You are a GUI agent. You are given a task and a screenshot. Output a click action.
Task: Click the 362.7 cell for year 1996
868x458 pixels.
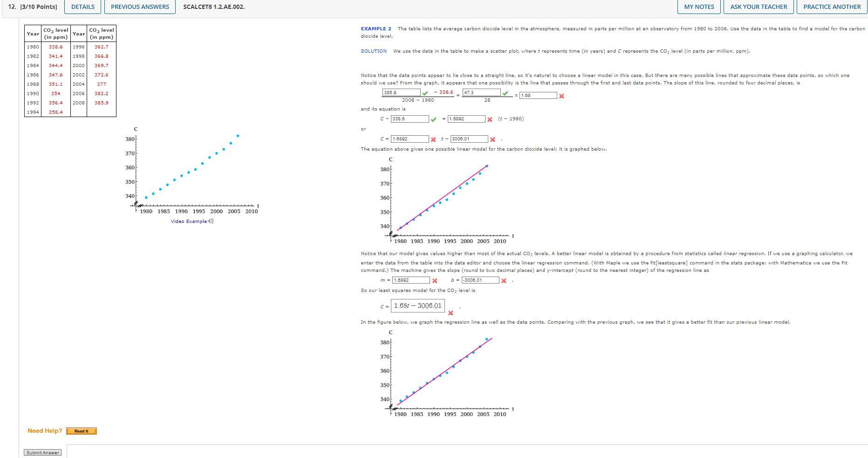[x=101, y=47]
